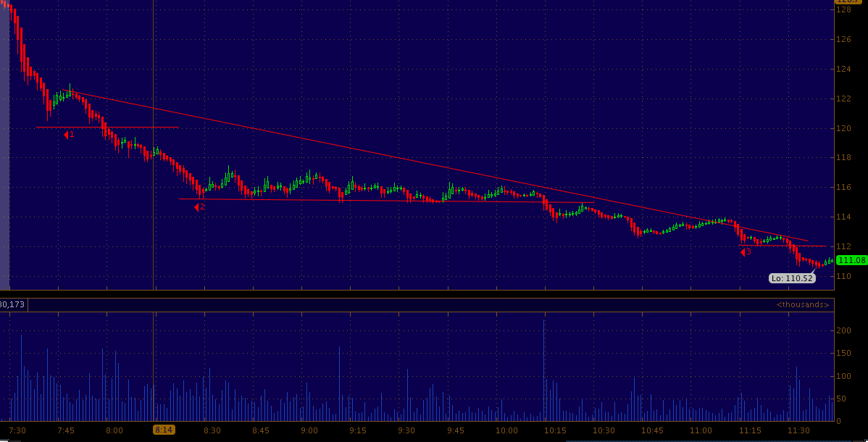
Task: Click the 11:15 time axis label
Action: [x=750, y=430]
